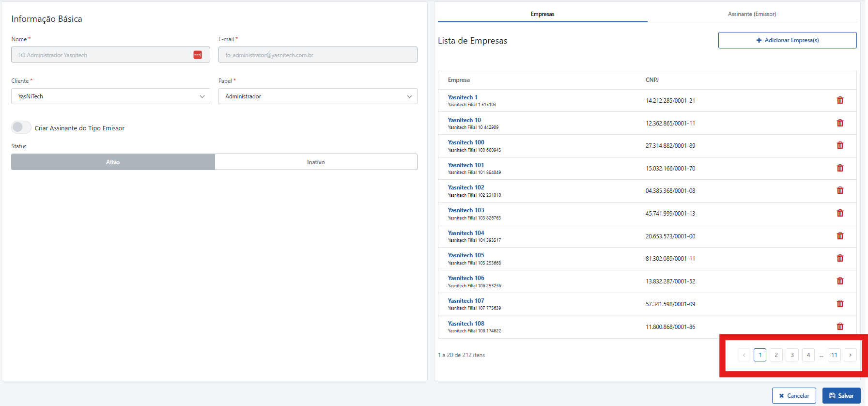Jump to page 11 of the list
The height and width of the screenshot is (406, 868).
coord(834,355)
